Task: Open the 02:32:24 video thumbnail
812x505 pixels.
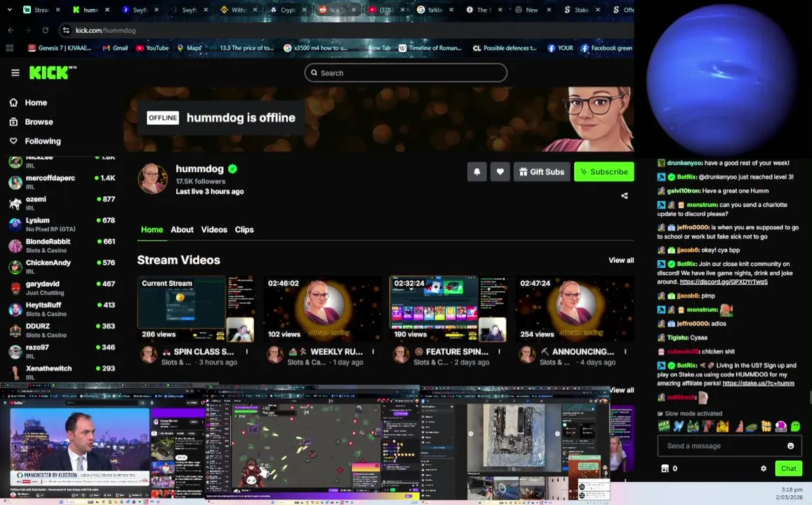Action: [448, 309]
